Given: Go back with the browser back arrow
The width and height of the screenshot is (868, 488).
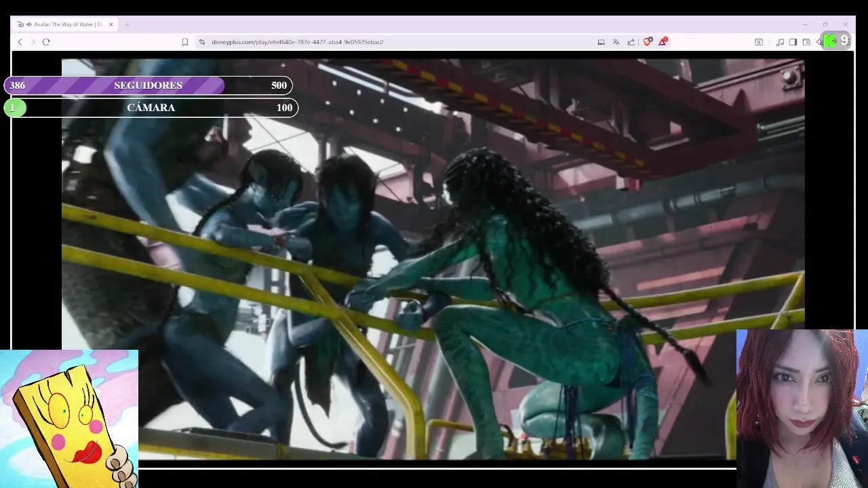Looking at the screenshot, I should [x=20, y=42].
